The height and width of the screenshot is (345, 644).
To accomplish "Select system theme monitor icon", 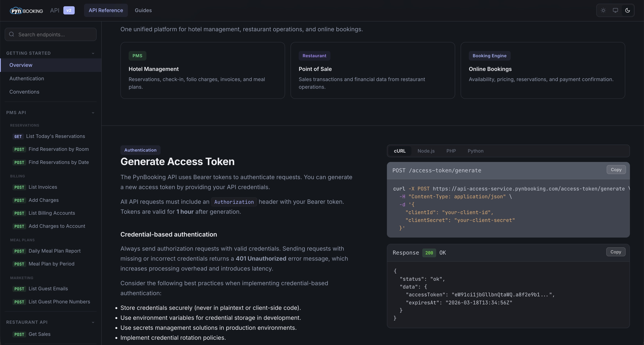I will 615,11.
